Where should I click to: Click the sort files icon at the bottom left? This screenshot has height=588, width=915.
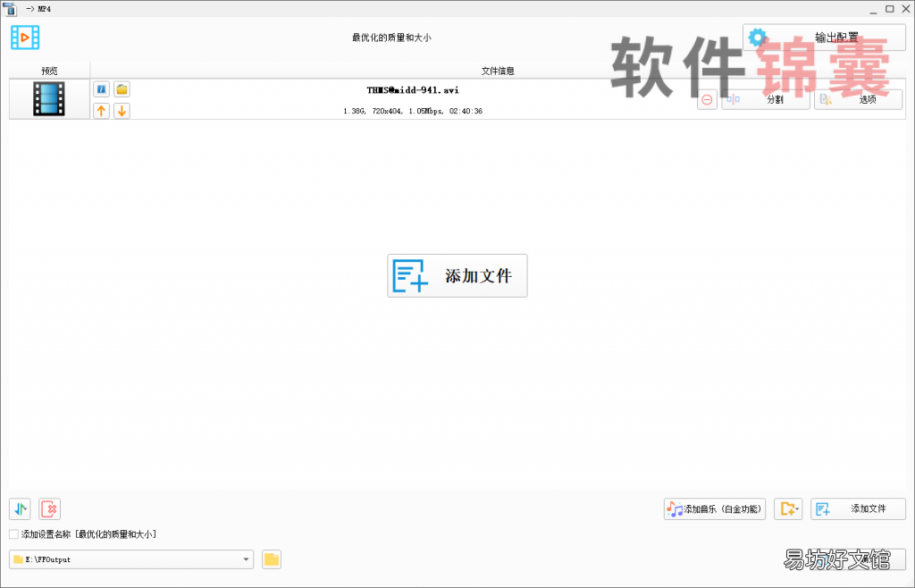pos(20,508)
